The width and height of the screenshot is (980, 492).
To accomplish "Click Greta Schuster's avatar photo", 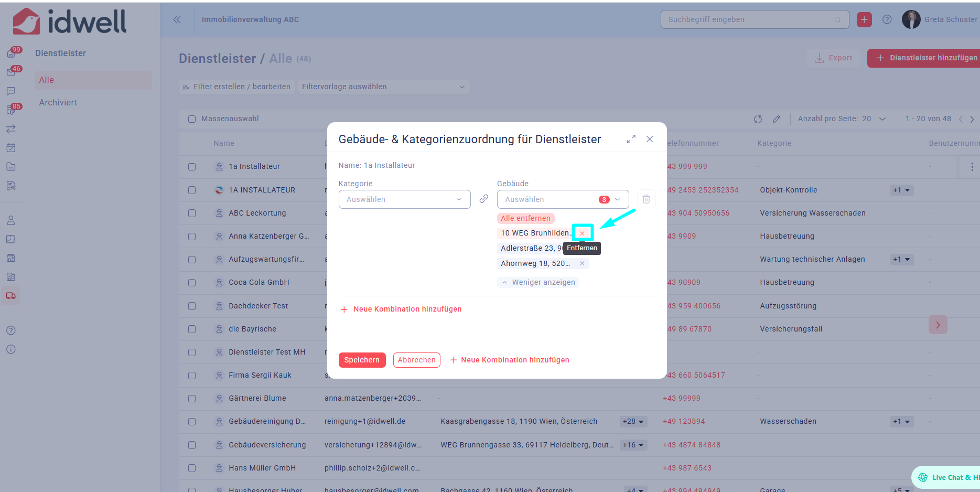I will 911,19.
